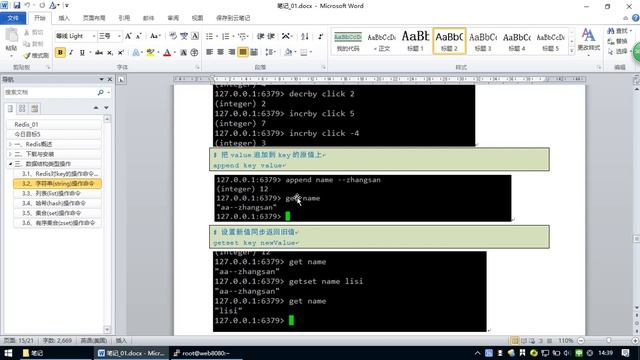Switch to the References ribbon tab
Viewport: 640px width, 360px height.
pyautogui.click(x=124, y=18)
